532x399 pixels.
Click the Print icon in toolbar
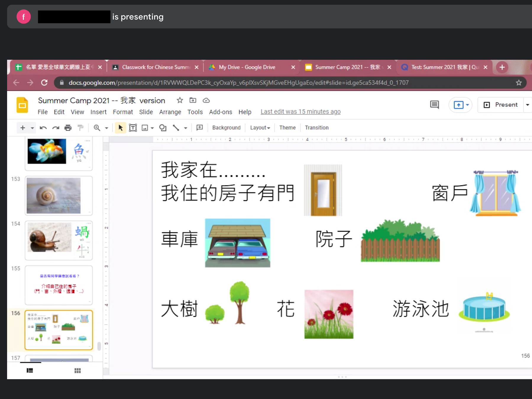(x=68, y=128)
